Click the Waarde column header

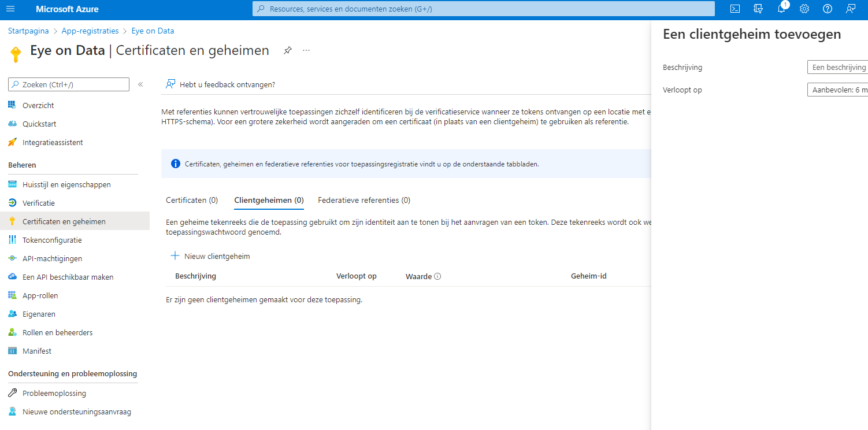[x=419, y=276]
